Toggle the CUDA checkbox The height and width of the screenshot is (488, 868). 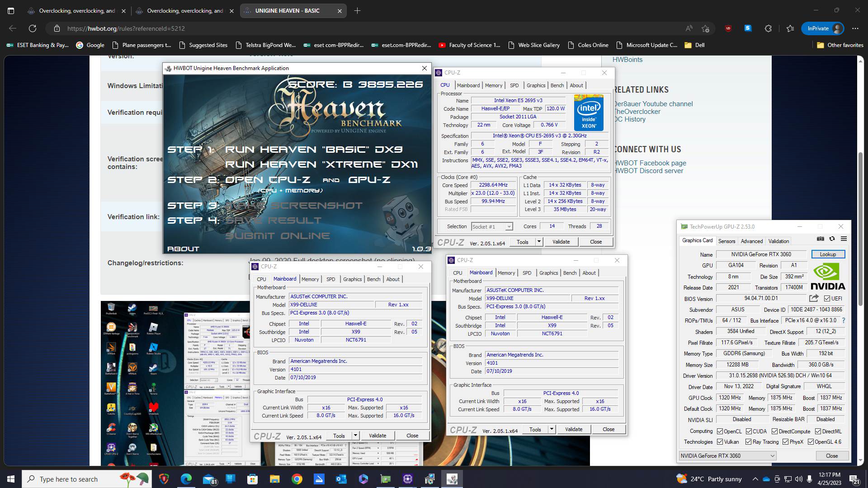click(749, 431)
